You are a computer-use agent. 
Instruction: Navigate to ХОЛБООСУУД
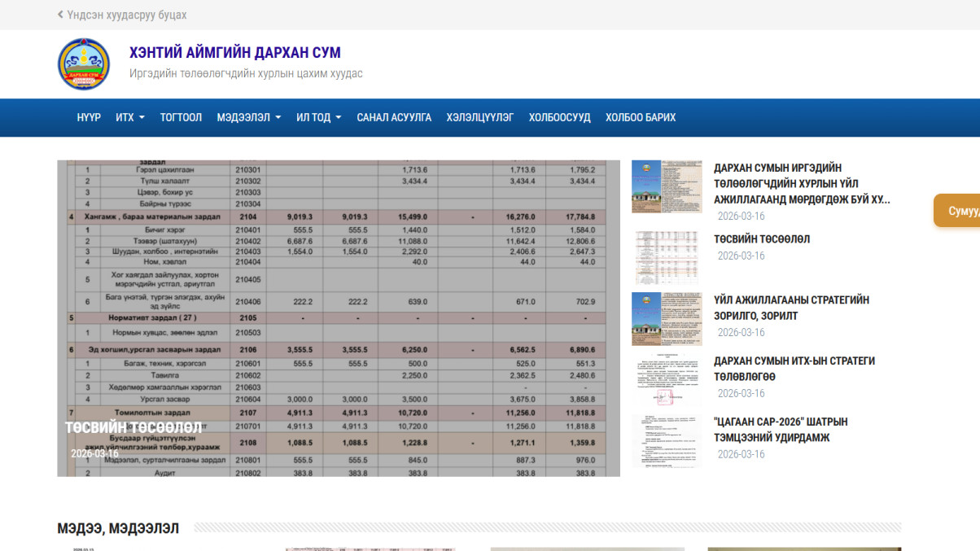pyautogui.click(x=559, y=117)
